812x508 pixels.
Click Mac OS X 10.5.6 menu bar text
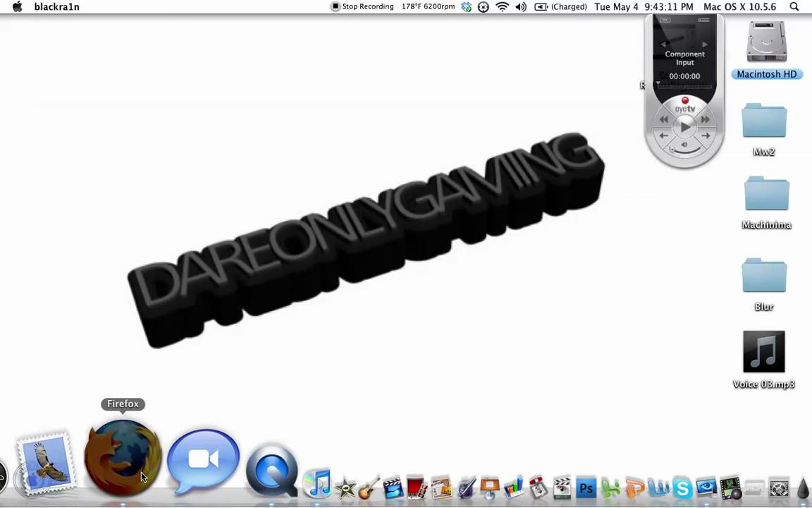(x=739, y=7)
